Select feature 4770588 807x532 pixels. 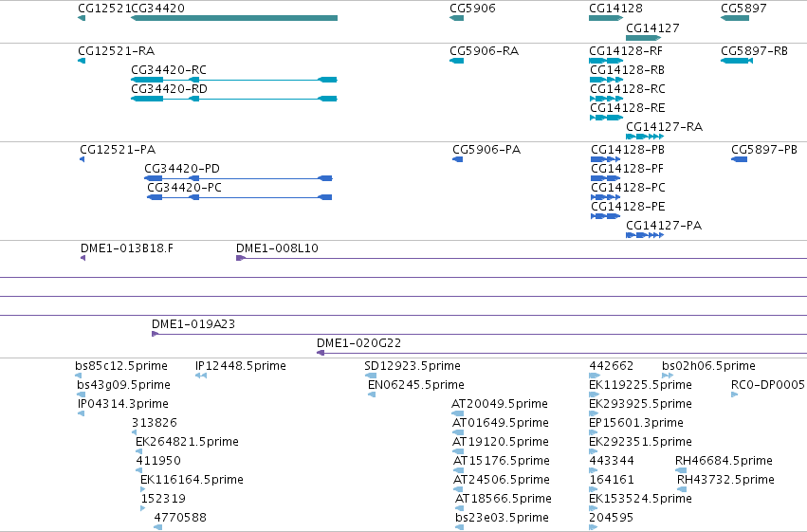158,527
